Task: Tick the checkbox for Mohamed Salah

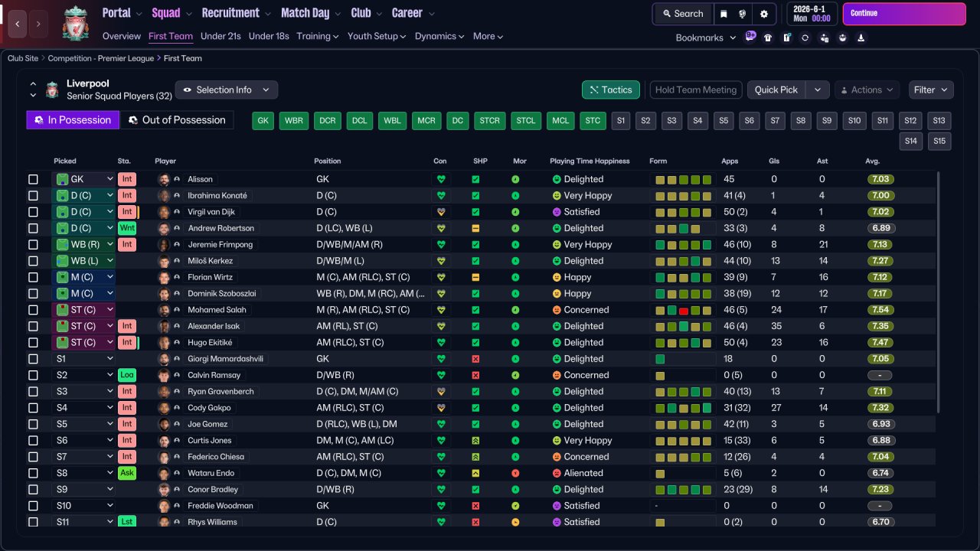Action: coord(33,310)
